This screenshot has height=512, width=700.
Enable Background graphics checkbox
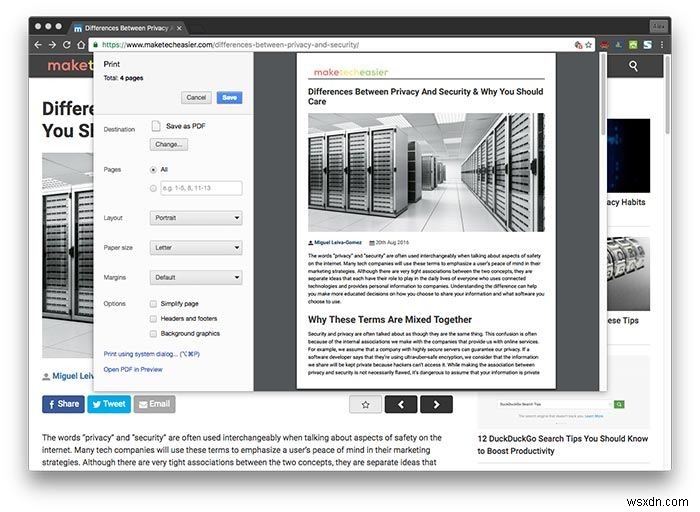153,334
